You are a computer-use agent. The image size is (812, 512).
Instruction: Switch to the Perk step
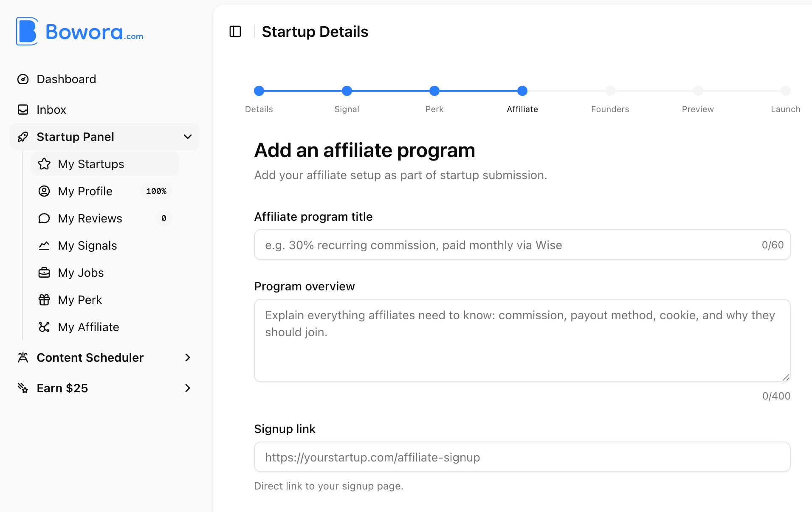coord(434,91)
